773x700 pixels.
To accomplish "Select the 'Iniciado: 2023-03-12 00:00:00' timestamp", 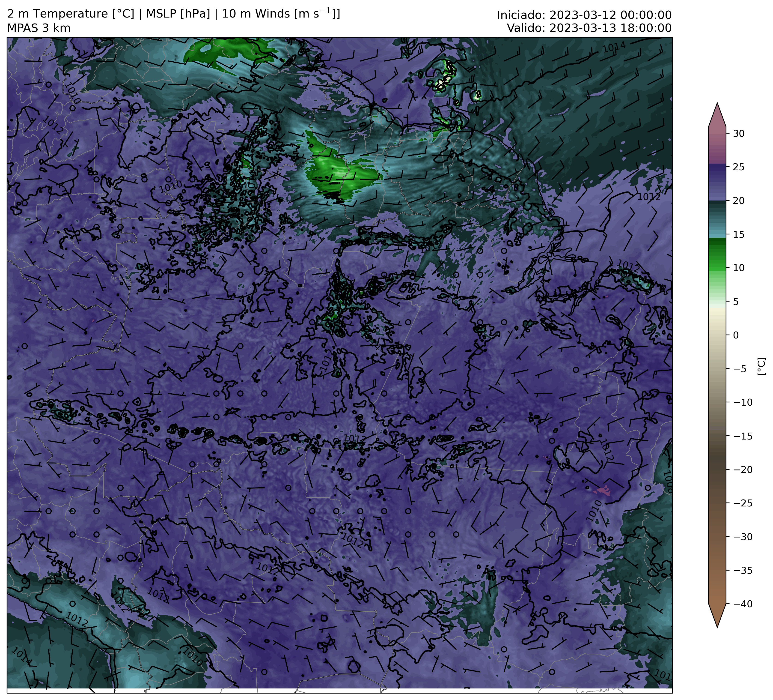I will 584,15.
